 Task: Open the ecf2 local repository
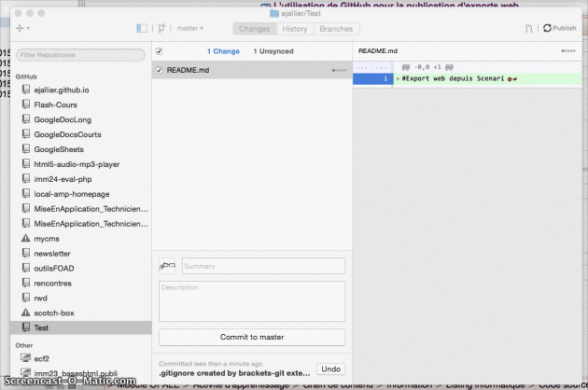[x=41, y=359]
